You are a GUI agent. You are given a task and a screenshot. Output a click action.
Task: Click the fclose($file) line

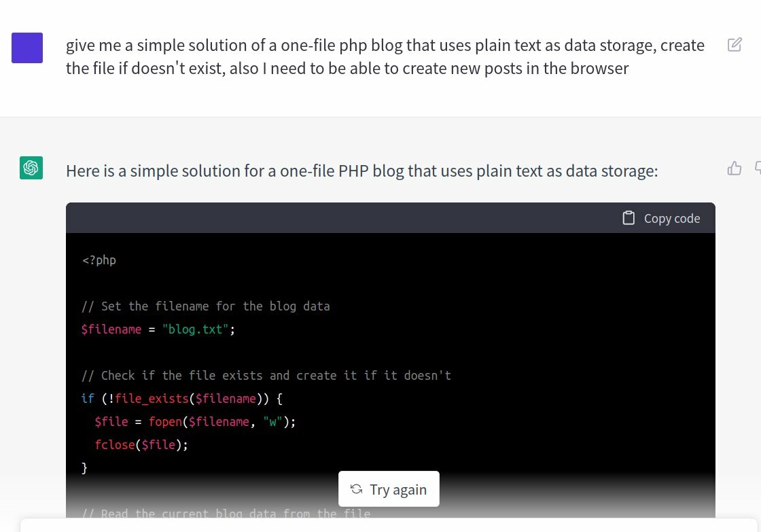coord(141,444)
